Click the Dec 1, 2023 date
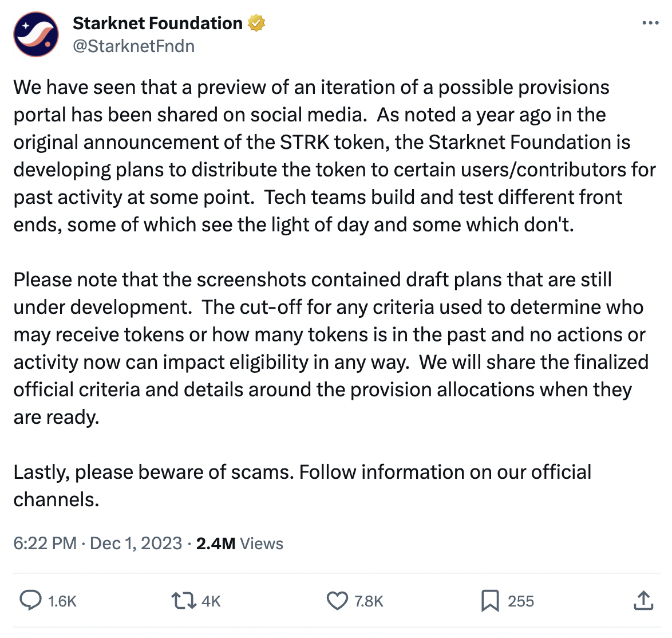The width and height of the screenshot is (672, 638). pos(136,544)
